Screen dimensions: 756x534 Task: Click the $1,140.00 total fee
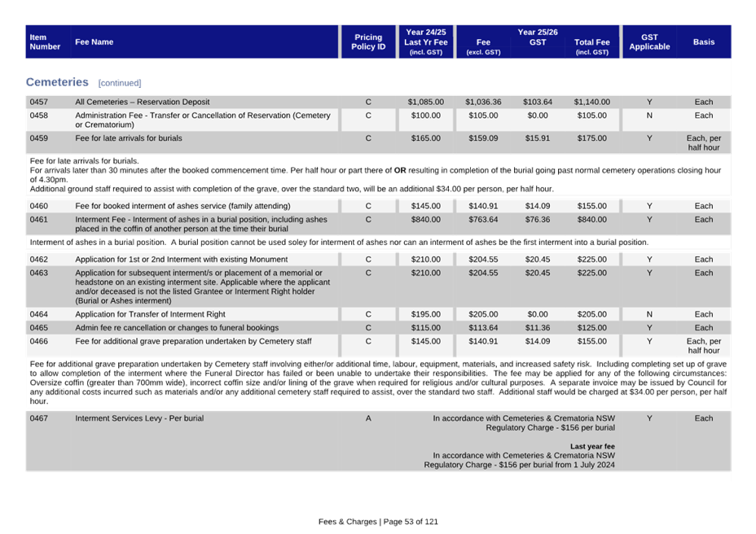pos(592,103)
